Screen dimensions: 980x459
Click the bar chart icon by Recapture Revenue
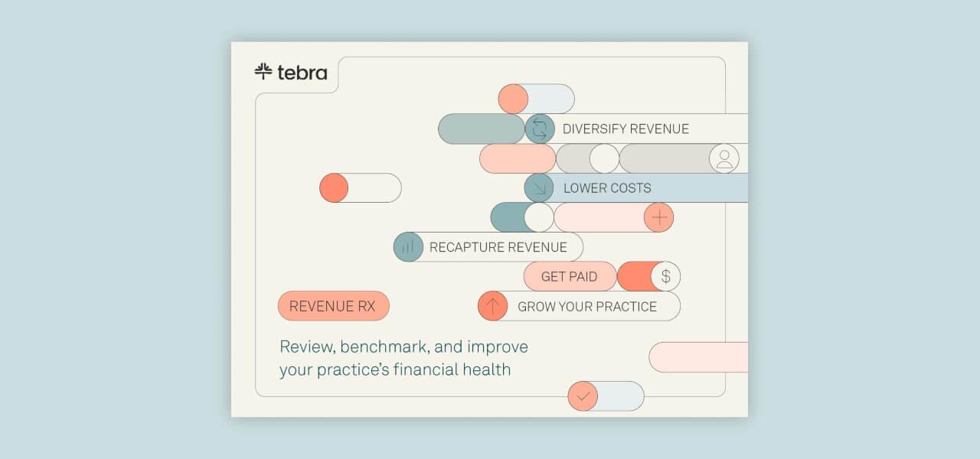coord(408,247)
